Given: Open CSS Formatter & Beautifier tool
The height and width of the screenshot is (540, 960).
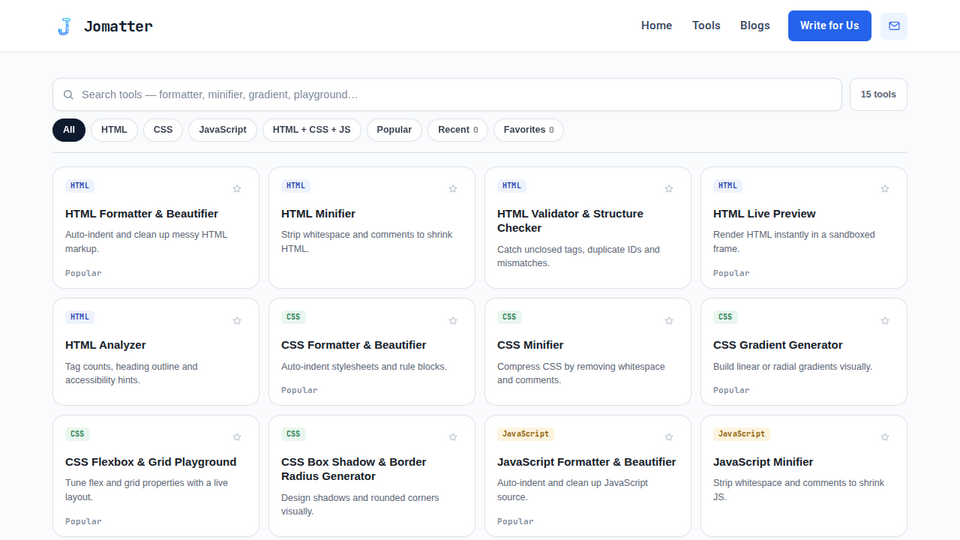Looking at the screenshot, I should 353,345.
